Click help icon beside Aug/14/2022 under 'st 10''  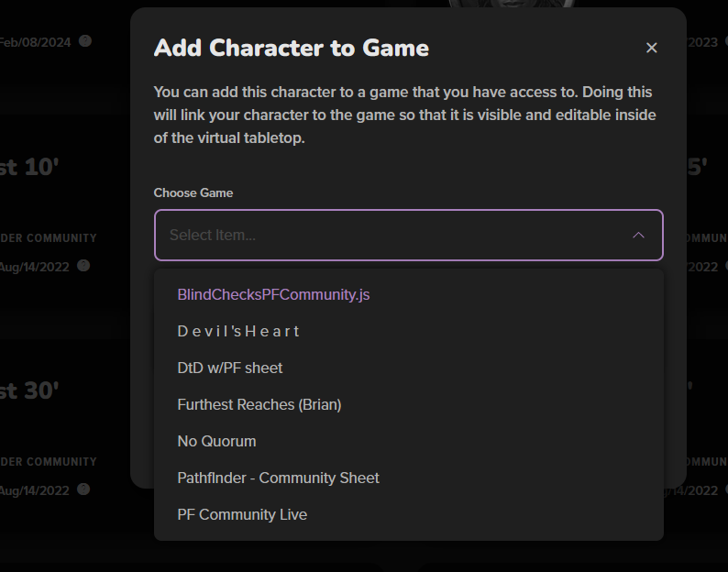tap(83, 266)
